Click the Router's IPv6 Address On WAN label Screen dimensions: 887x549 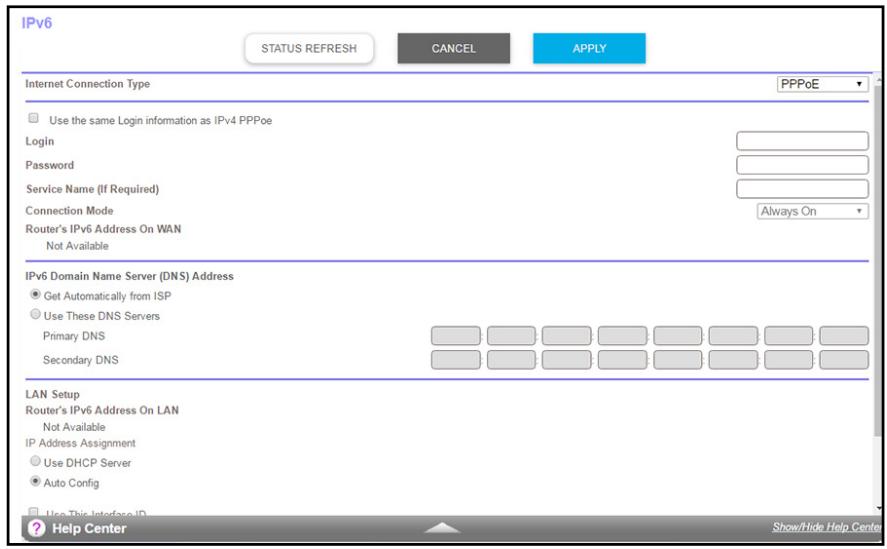(x=104, y=229)
